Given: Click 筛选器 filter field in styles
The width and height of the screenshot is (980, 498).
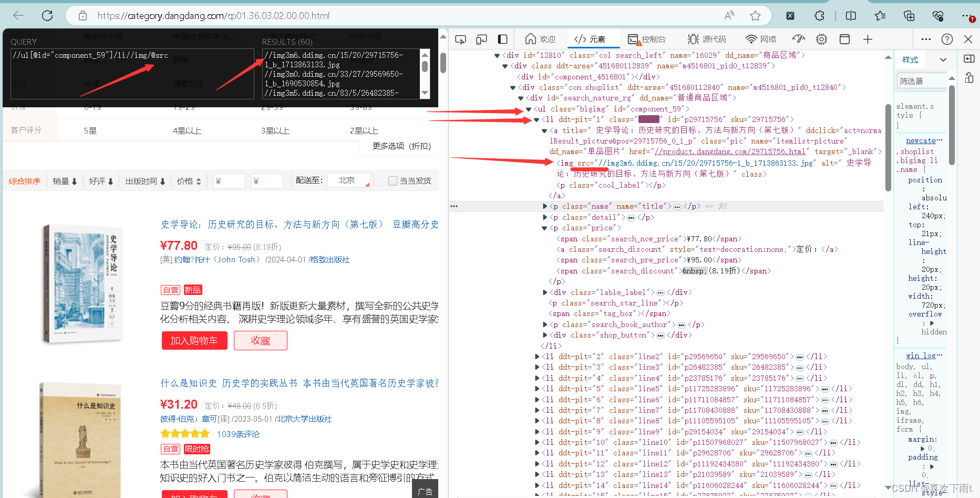Looking at the screenshot, I should [x=922, y=81].
